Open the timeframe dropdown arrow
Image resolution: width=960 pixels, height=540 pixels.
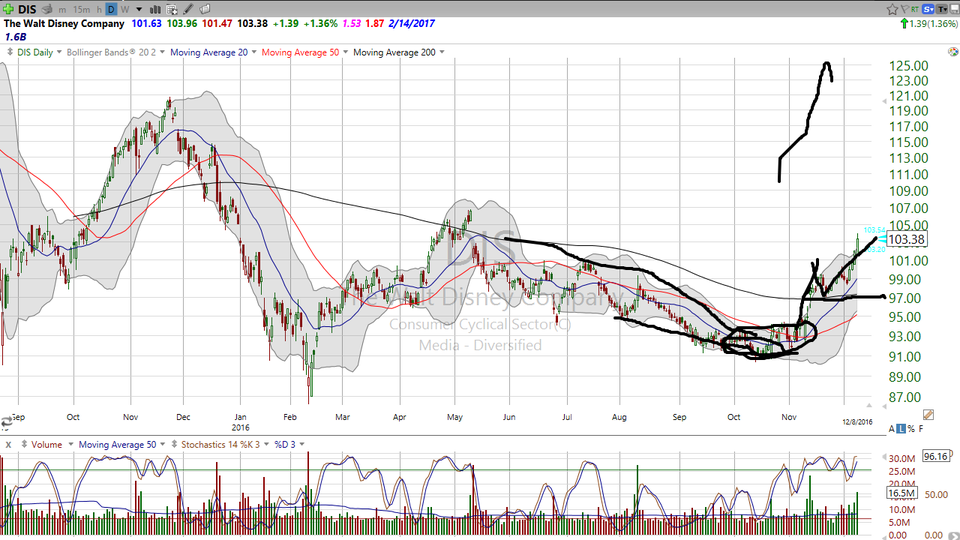139,10
